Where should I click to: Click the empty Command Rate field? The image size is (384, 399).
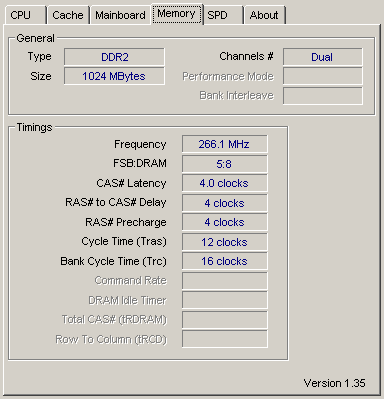click(224, 281)
